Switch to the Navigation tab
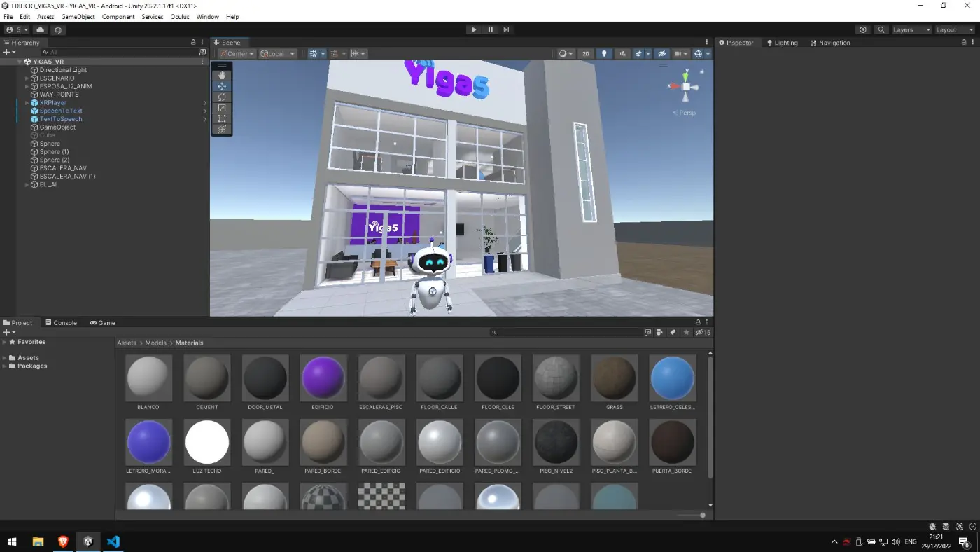The height and width of the screenshot is (552, 980). (830, 43)
